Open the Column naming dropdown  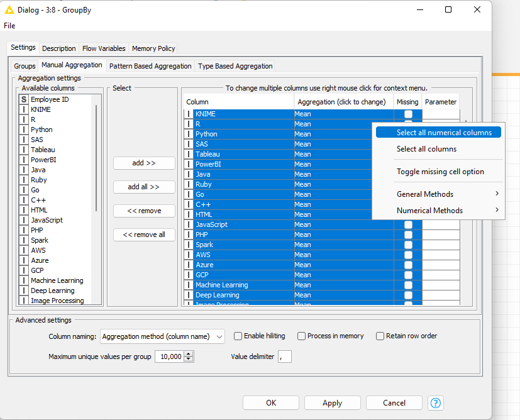162,336
